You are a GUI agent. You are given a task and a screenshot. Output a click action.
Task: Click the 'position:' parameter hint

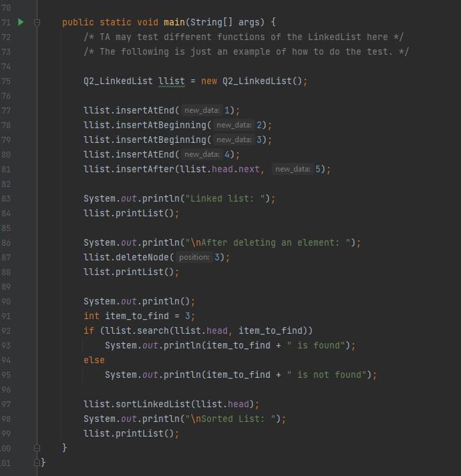click(194, 258)
